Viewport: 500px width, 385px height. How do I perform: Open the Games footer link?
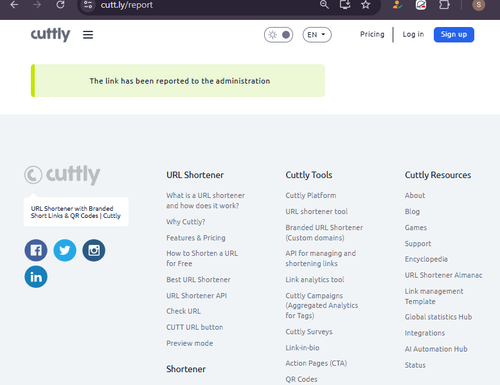point(416,227)
